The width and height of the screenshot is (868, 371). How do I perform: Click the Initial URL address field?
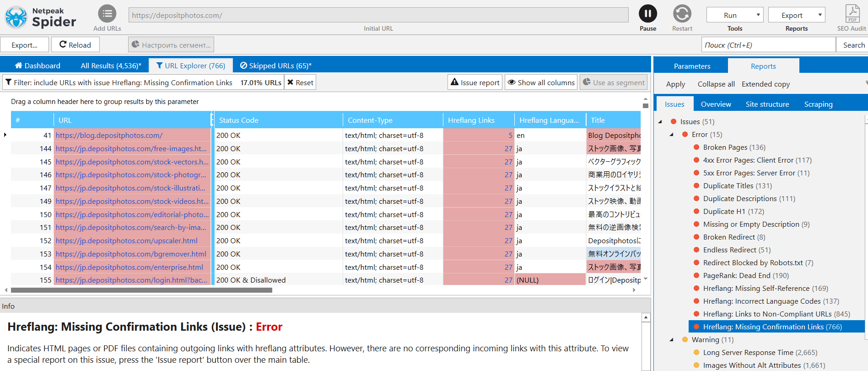pos(378,15)
